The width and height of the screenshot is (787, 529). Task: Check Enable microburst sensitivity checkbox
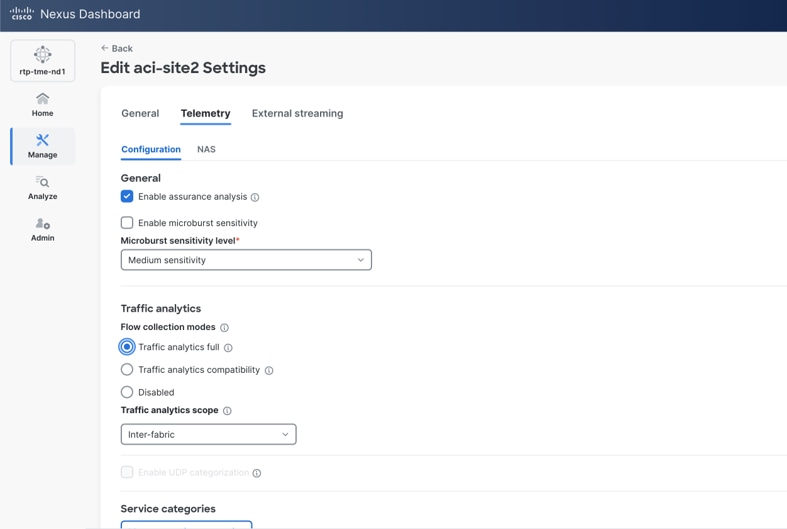coord(127,222)
